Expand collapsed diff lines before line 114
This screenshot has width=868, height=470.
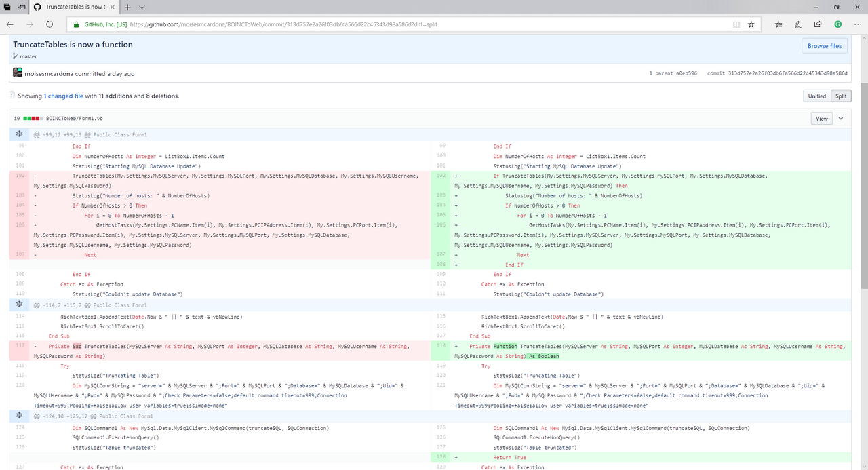(20, 305)
